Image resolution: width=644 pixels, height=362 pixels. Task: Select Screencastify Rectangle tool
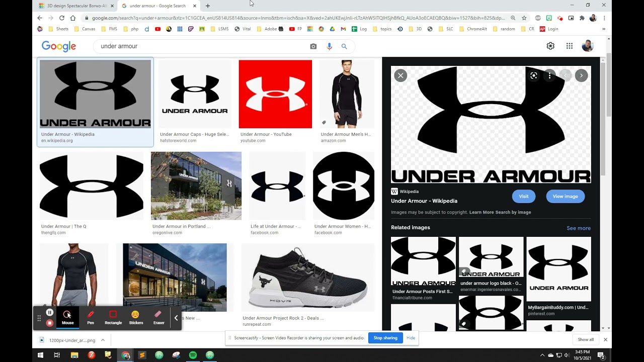click(113, 318)
